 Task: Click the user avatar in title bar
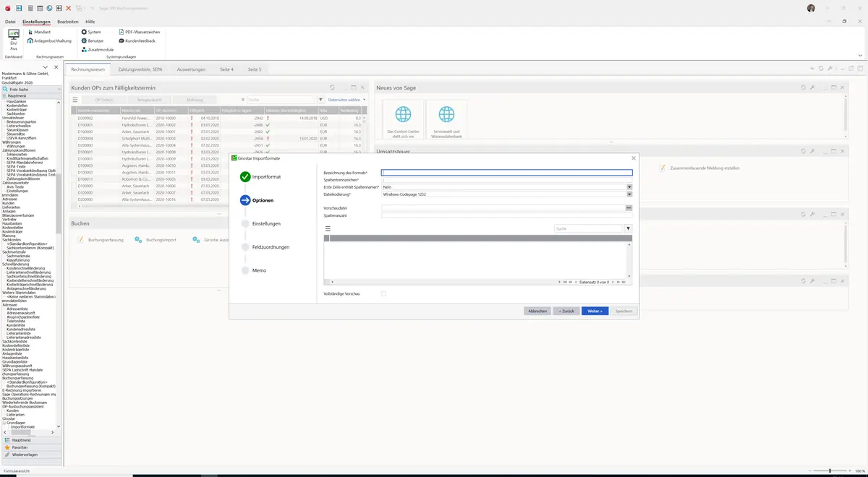(812, 8)
